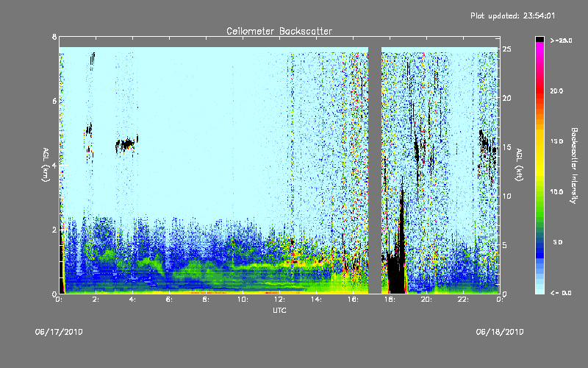
Task: Click the 10 kft tick label on right axis
Action: [x=506, y=196]
